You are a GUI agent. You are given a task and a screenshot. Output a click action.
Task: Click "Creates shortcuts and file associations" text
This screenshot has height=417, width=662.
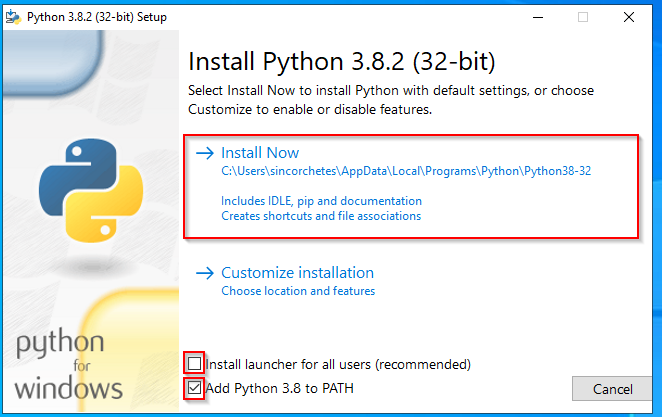(x=321, y=216)
